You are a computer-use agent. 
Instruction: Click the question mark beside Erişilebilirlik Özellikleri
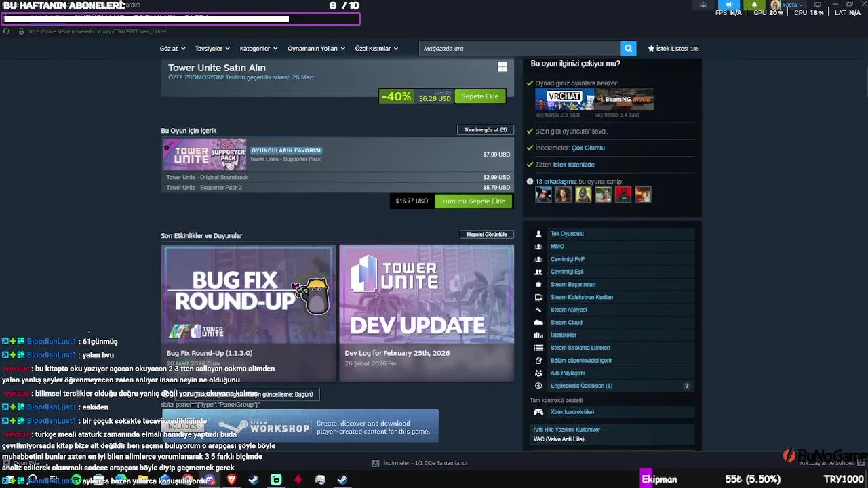[x=686, y=386]
